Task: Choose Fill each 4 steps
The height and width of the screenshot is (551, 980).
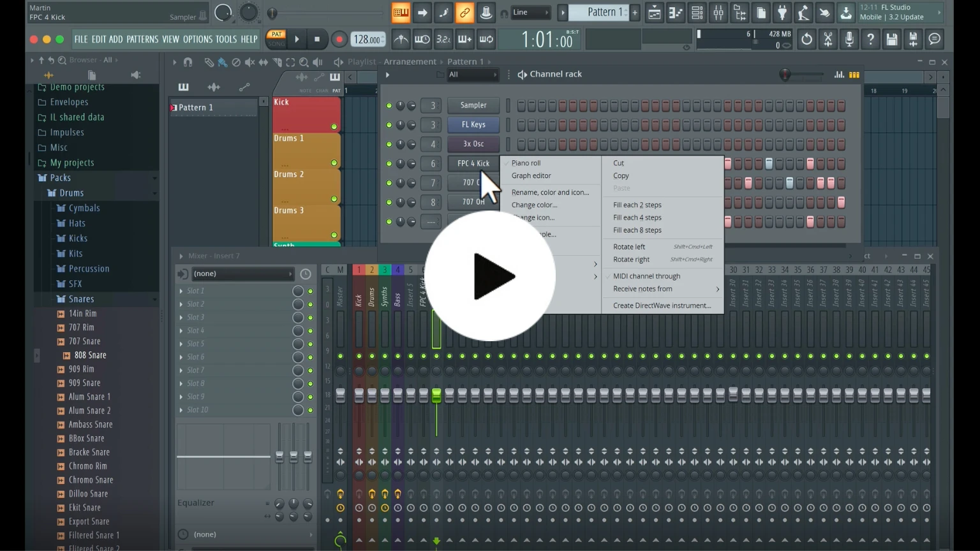Action: tap(637, 217)
